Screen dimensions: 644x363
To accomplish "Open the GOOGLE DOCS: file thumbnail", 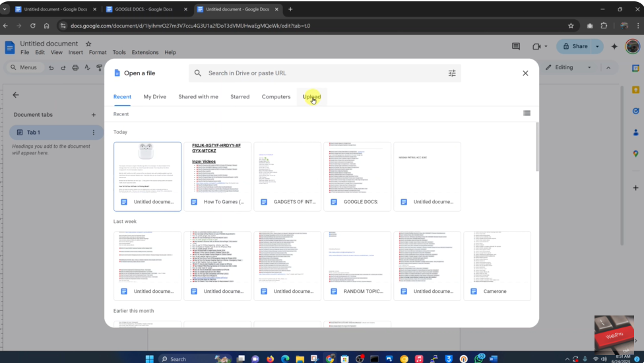I will coord(358,177).
